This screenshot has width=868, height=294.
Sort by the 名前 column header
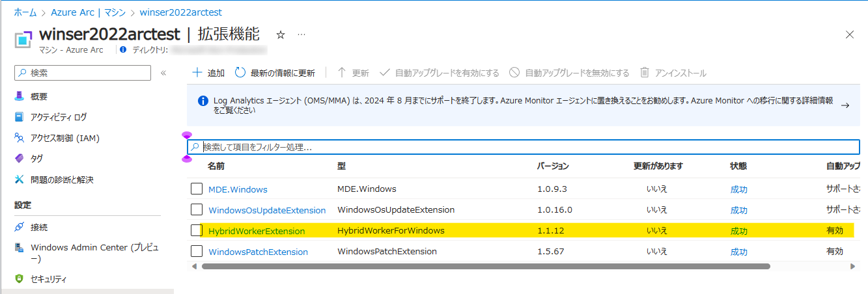click(x=216, y=166)
